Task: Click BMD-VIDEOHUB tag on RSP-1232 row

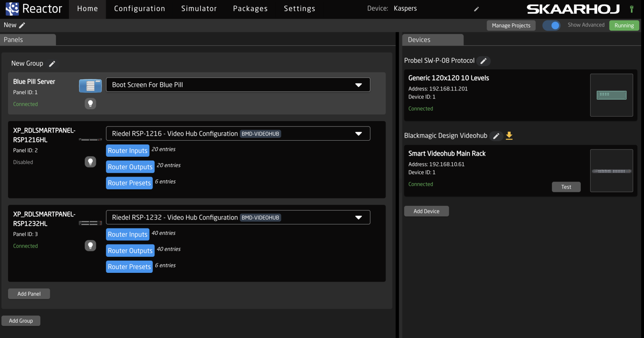Action: (x=260, y=218)
